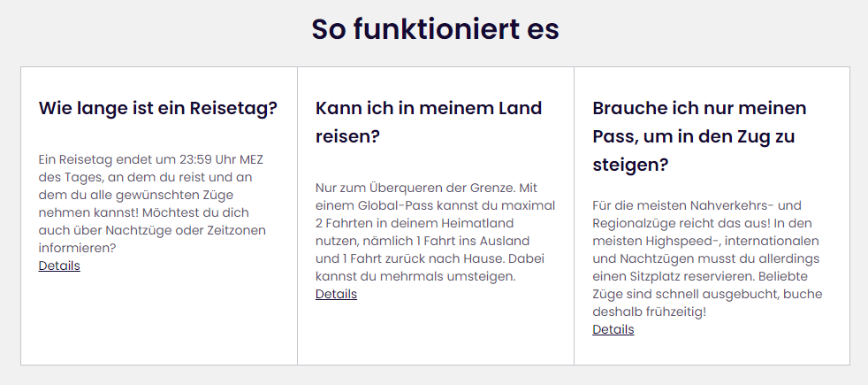The height and width of the screenshot is (385, 868).
Task: Click the phrase "Für die meisten Nahverkehrs-"
Action: pos(684,205)
